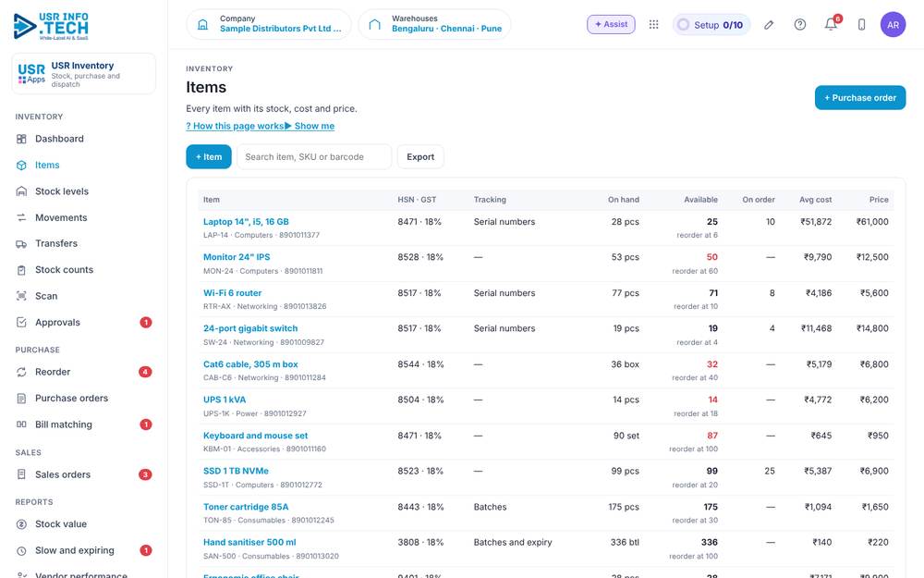
Task: Click the company building icon
Action: [202, 24]
